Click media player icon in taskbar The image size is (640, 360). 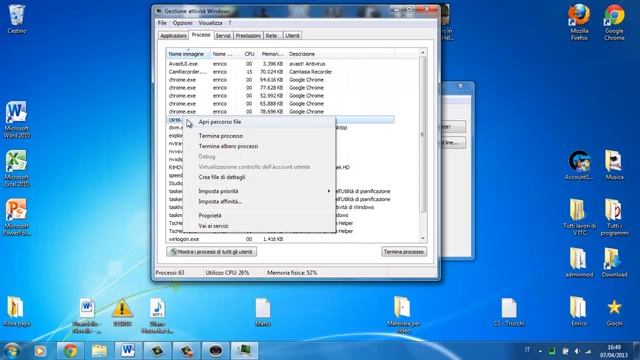coord(40,351)
